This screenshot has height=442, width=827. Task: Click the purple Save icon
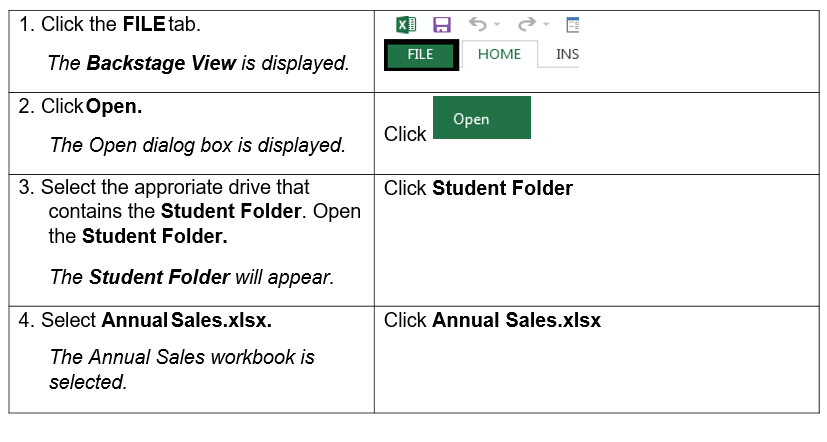pos(440,24)
